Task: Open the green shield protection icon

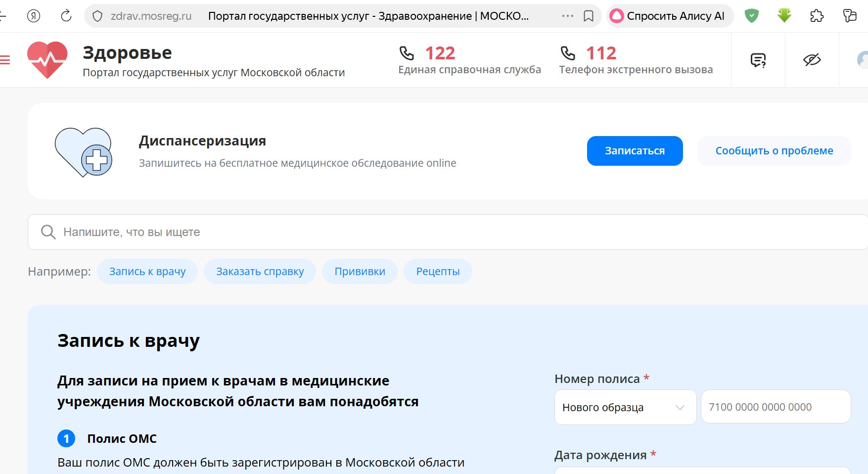Action: [x=751, y=16]
